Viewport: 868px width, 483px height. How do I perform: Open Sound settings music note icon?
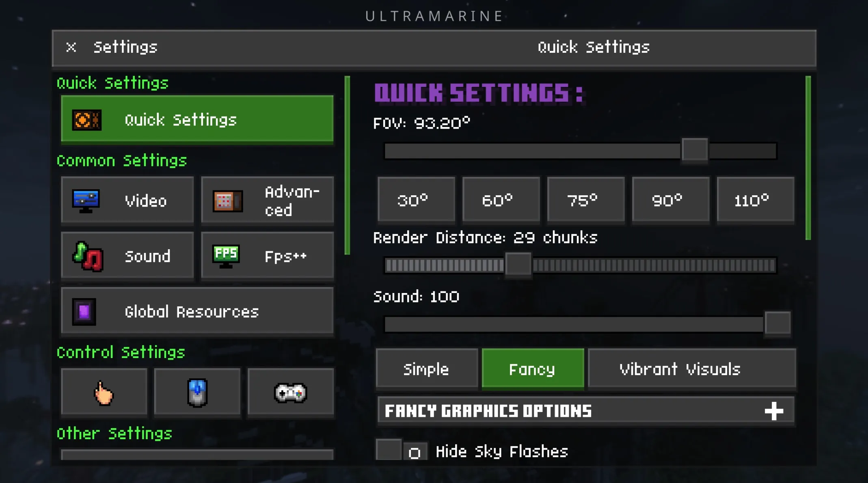coord(87,256)
